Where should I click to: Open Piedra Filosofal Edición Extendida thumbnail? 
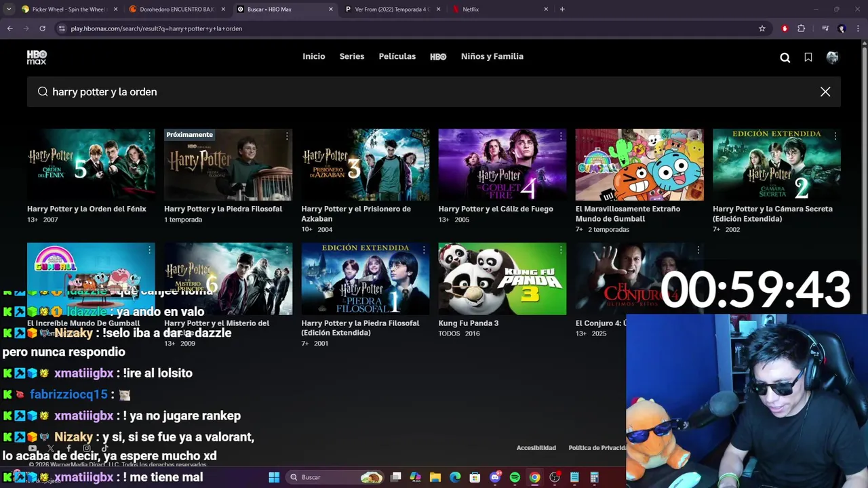point(365,279)
